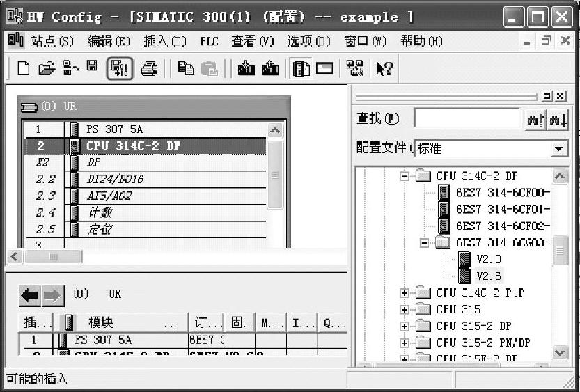Click the search upward binoculars button

(535, 120)
